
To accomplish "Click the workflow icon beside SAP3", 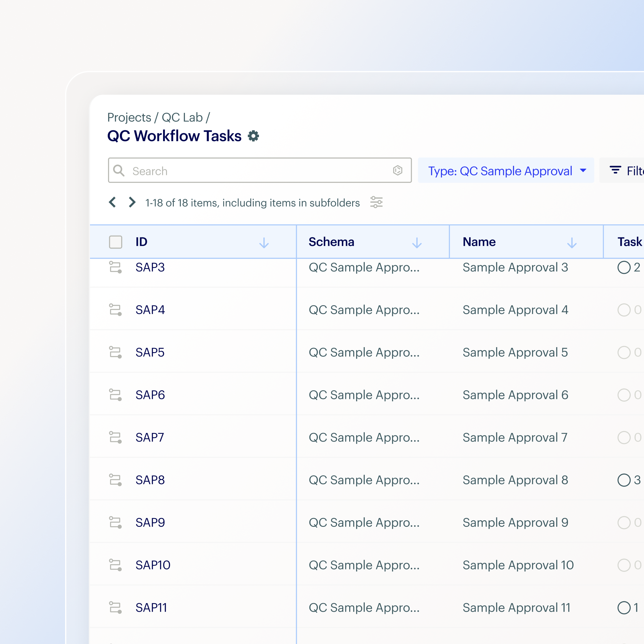I will click(x=115, y=267).
